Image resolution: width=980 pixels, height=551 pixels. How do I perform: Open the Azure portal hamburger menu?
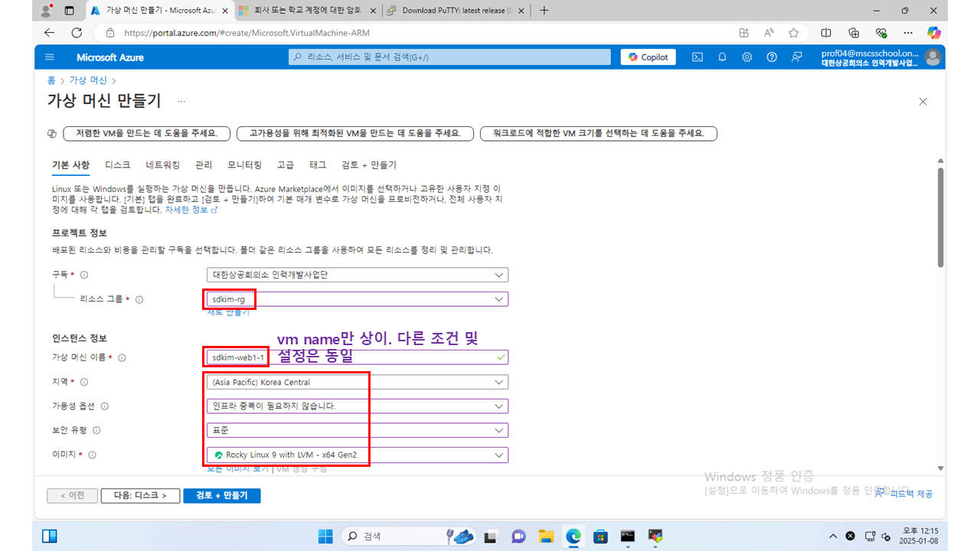[x=50, y=57]
